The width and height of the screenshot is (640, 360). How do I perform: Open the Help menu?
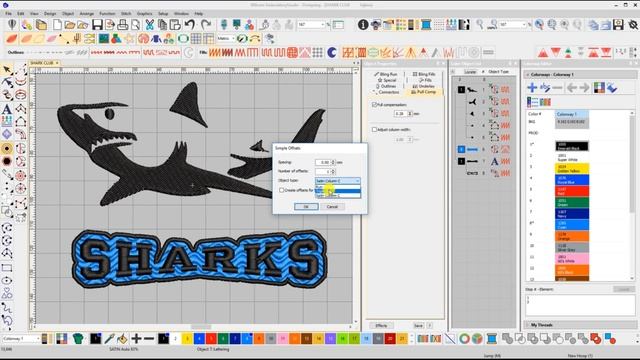(198, 13)
